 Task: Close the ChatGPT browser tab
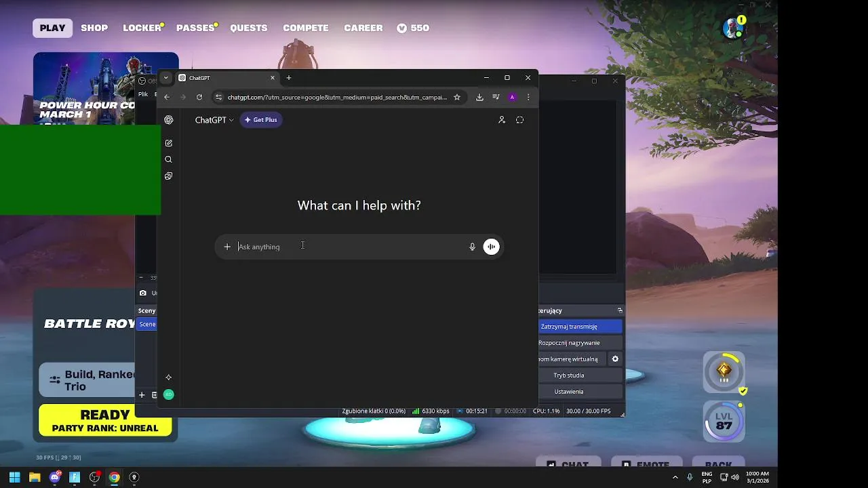tap(273, 78)
